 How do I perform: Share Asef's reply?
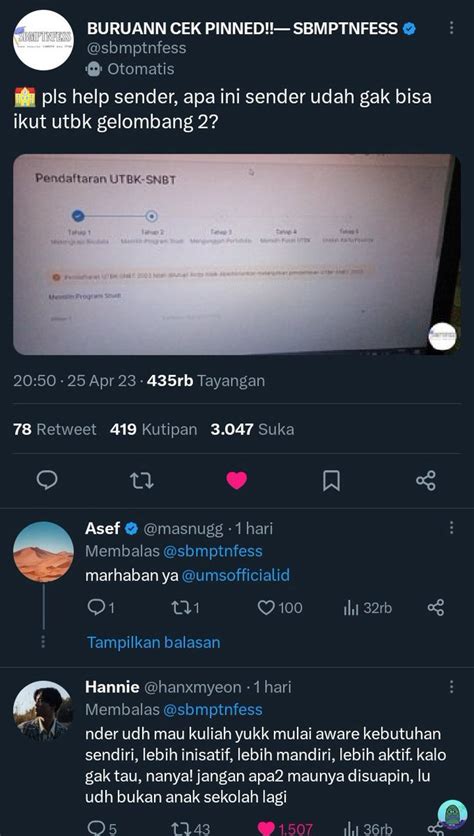pyautogui.click(x=436, y=607)
